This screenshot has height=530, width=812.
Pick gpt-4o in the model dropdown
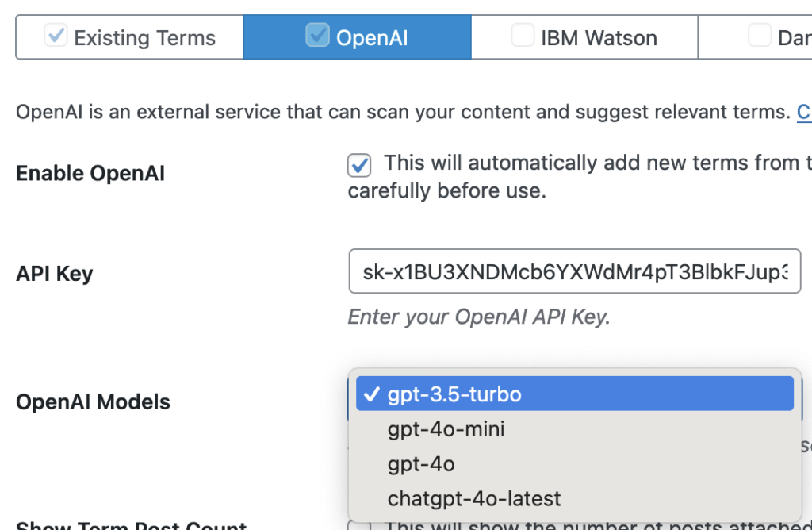(575, 463)
